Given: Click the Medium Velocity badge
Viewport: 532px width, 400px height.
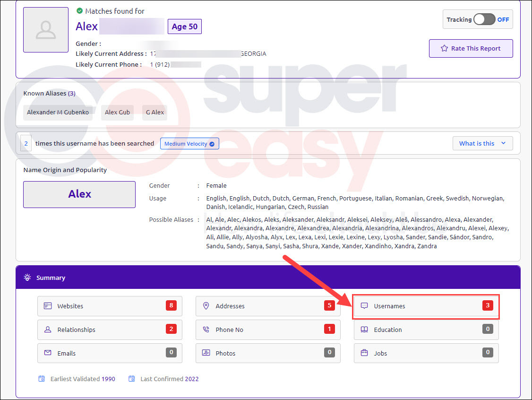Looking at the screenshot, I should point(189,144).
